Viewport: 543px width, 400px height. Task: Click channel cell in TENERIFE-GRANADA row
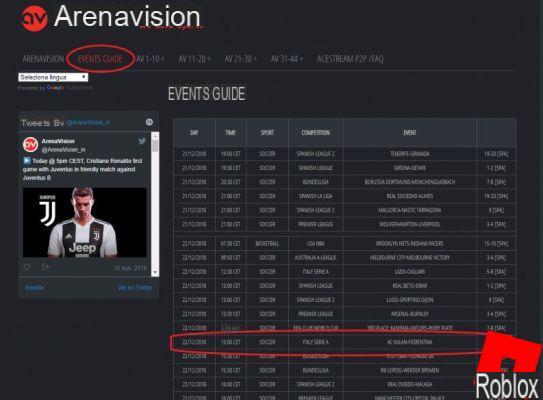[x=496, y=154]
